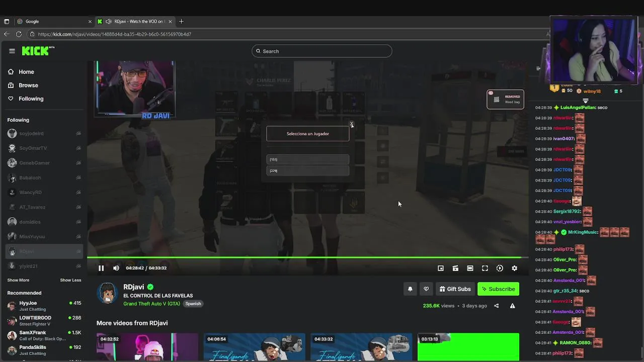Focus the Kick Search field
This screenshot has width=644, height=362.
point(322,51)
